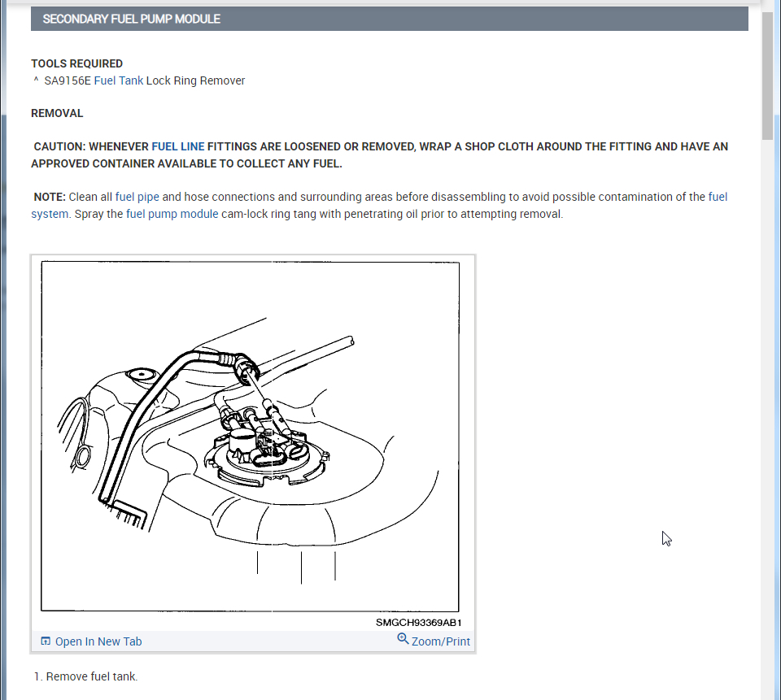This screenshot has width=781, height=700.
Task: Click the Open In New Tab icon
Action: click(x=46, y=641)
